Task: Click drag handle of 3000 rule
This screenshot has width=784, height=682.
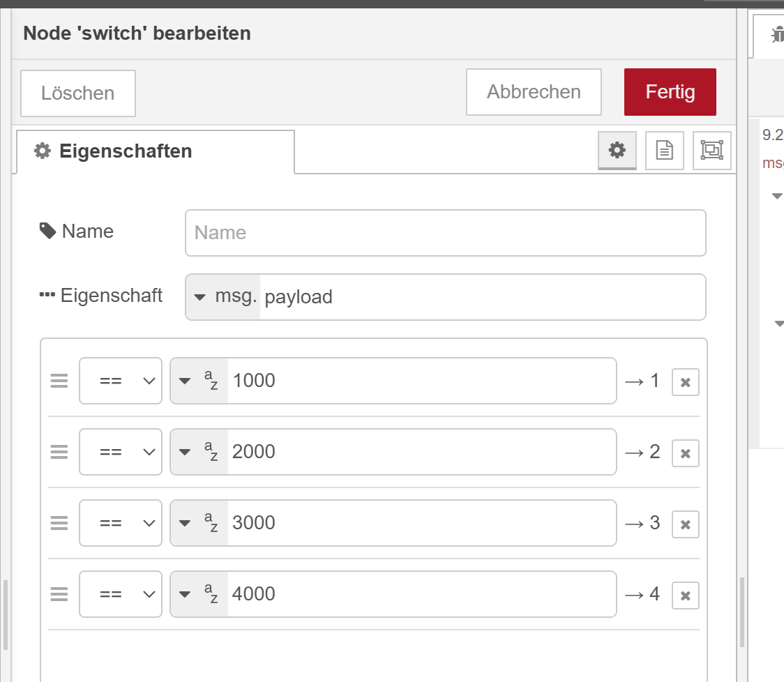Action: (x=59, y=523)
